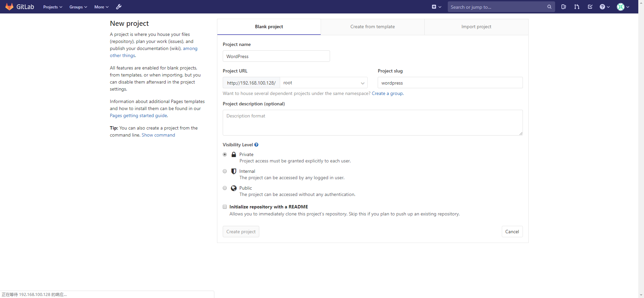Open the to-do list icon

[x=590, y=7]
